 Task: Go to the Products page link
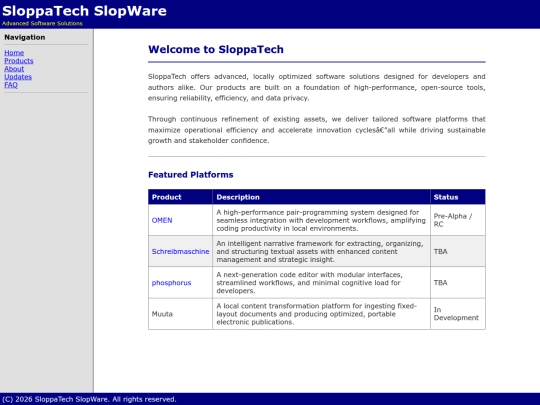tap(19, 61)
